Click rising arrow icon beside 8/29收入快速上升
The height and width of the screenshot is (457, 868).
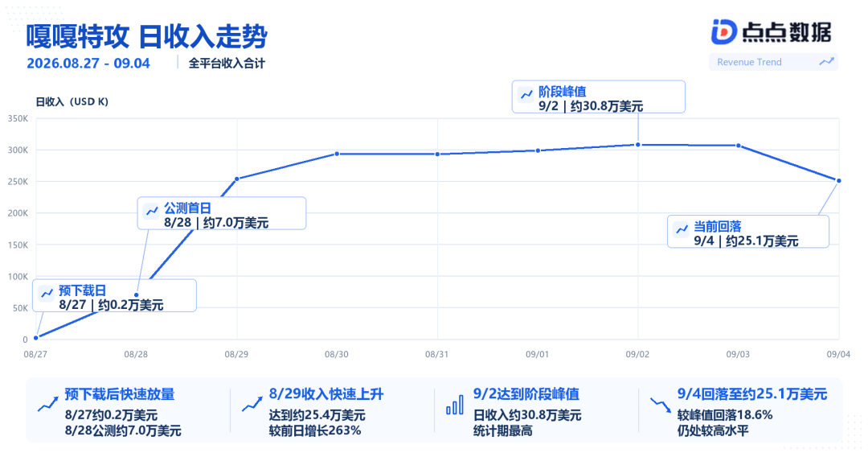[252, 405]
